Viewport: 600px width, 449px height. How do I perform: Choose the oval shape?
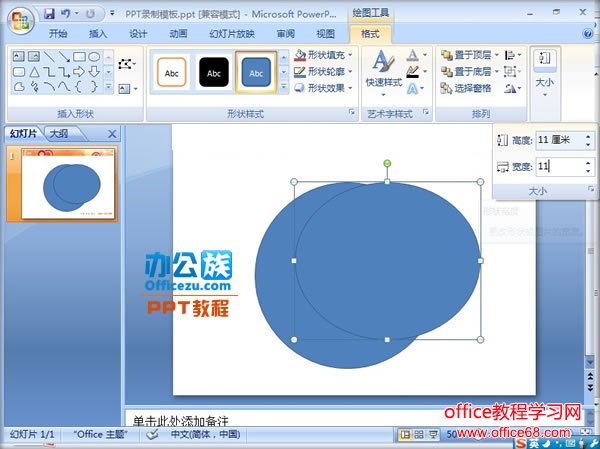pos(94,57)
